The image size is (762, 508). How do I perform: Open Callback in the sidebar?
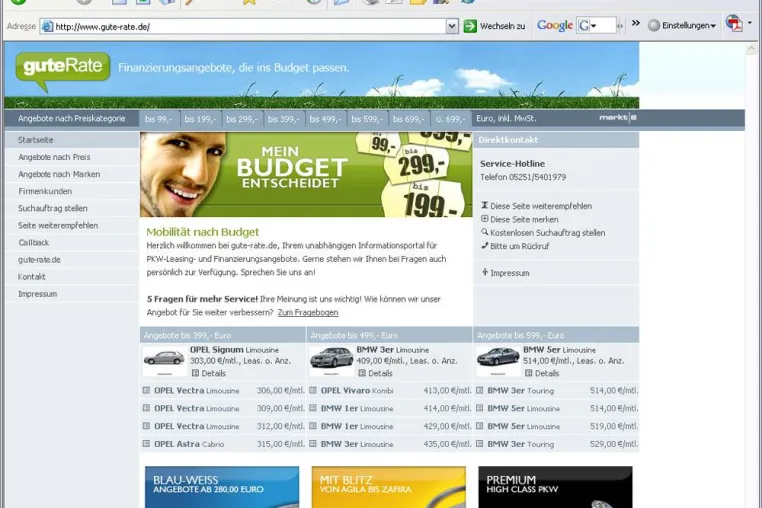71,243
